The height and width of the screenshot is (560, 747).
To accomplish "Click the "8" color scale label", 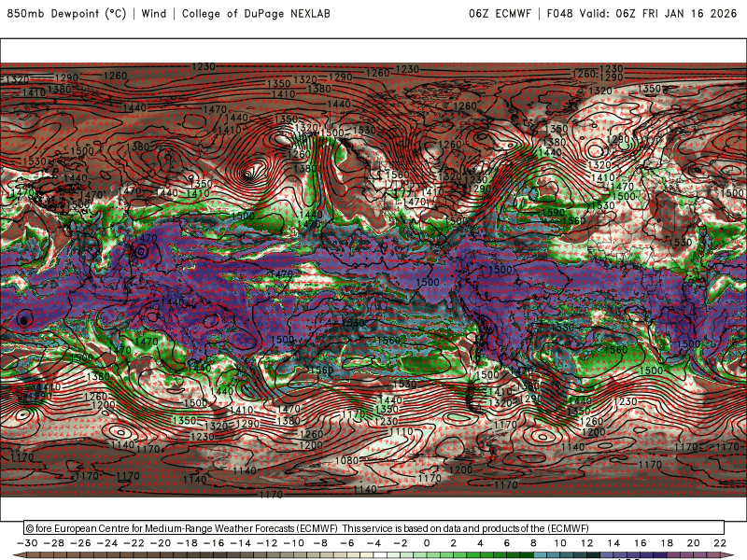I will coord(533,543).
